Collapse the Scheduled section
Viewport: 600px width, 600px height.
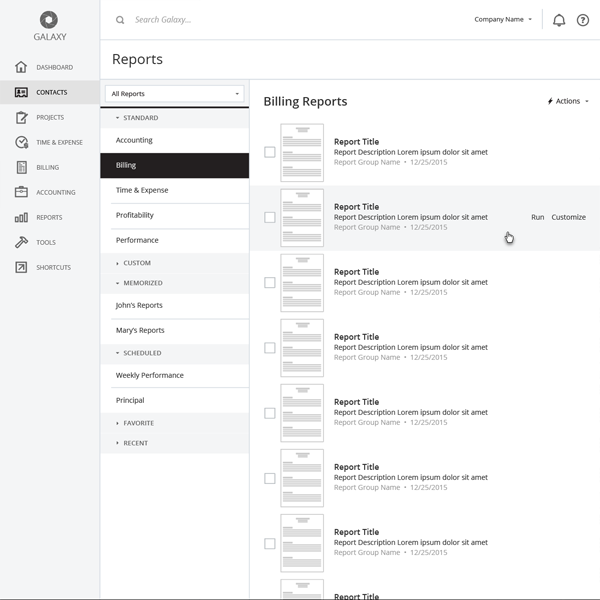click(x=174, y=353)
